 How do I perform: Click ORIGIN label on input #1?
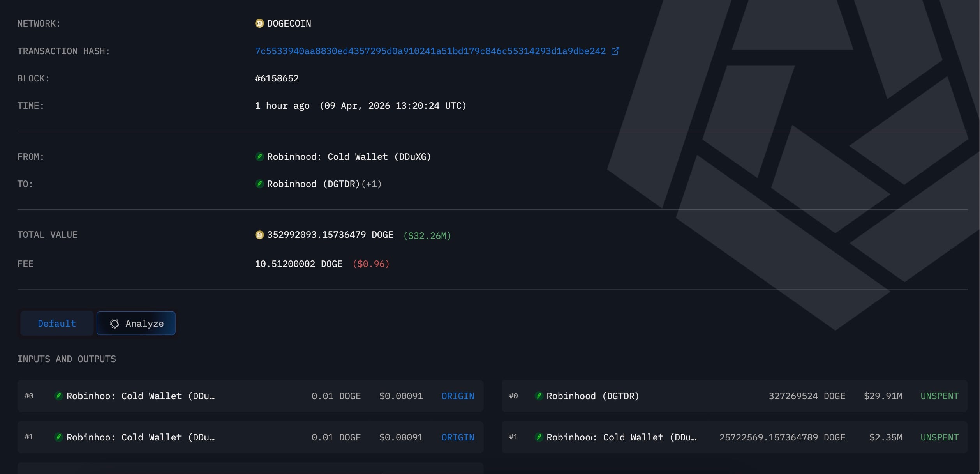click(x=458, y=437)
